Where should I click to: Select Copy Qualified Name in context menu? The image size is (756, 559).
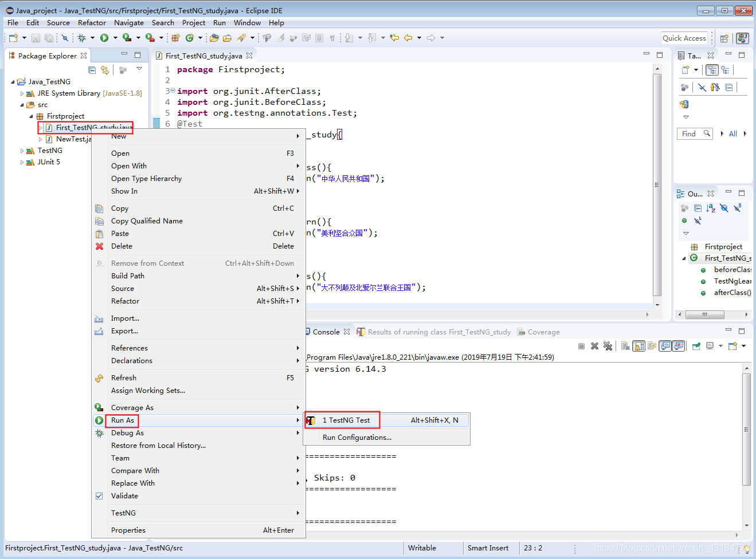click(x=199, y=221)
